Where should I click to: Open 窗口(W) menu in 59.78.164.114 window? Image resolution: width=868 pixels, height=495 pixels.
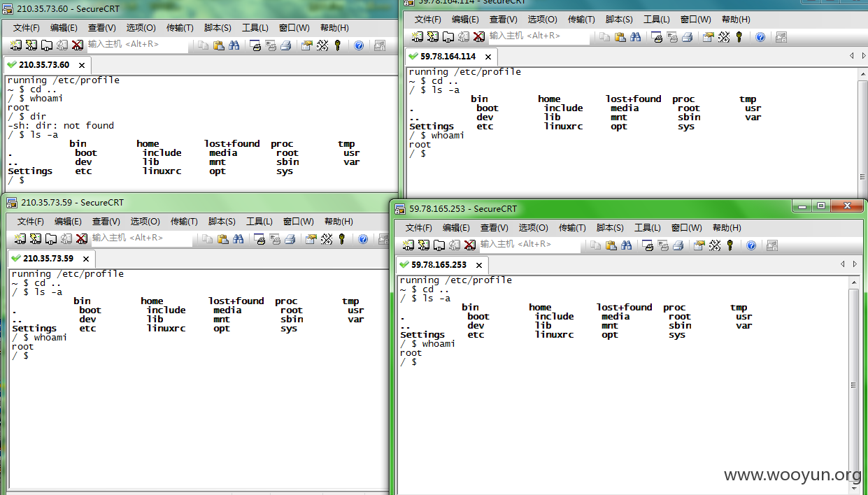pyautogui.click(x=695, y=20)
